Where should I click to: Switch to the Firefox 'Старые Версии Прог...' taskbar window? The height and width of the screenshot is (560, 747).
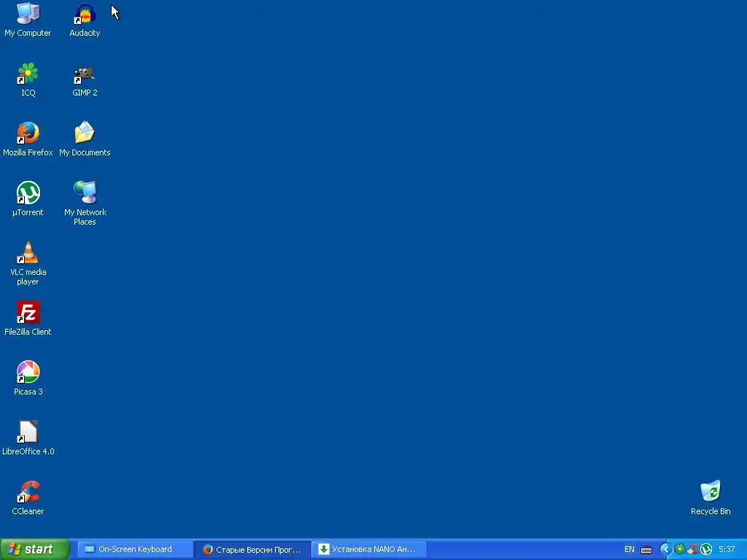[x=252, y=549]
